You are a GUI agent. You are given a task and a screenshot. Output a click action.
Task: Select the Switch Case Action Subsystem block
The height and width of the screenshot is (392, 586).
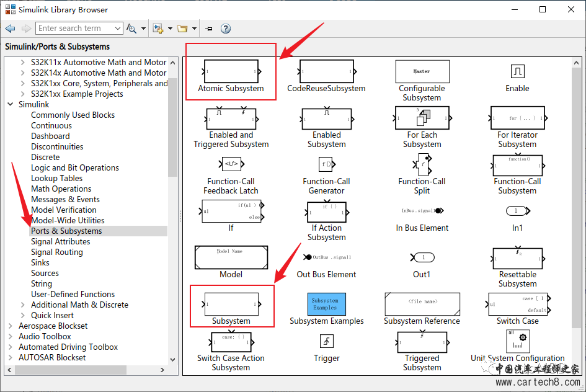231,342
